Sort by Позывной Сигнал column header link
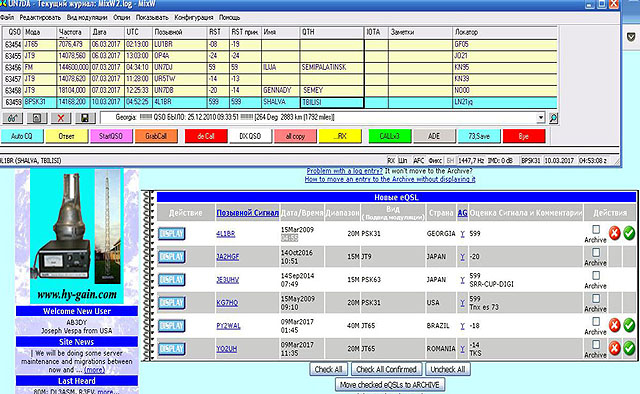640x394 pixels. pos(247,213)
